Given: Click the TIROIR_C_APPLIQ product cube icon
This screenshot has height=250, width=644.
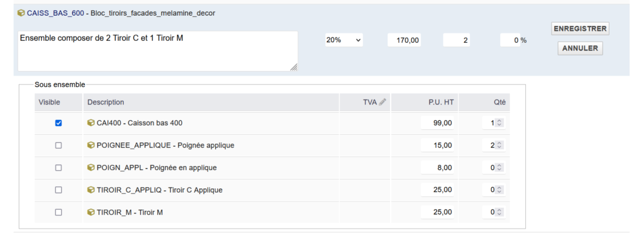Looking at the screenshot, I should (x=91, y=190).
